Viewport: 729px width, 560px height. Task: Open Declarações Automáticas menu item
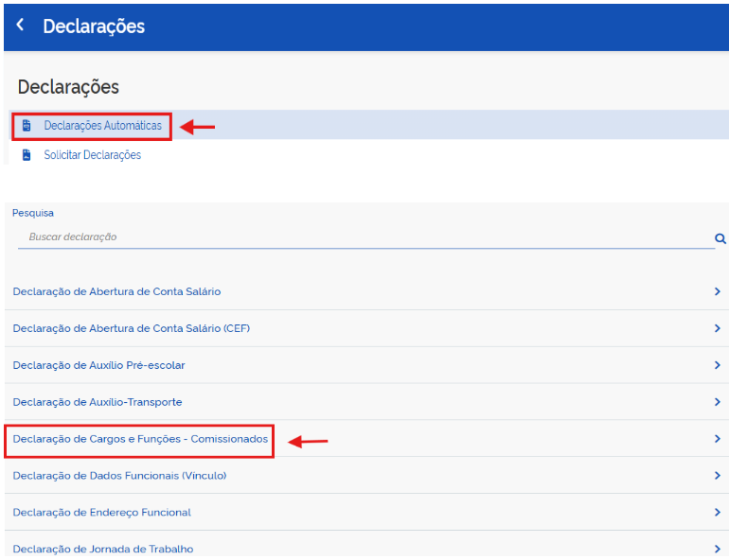coord(103,126)
